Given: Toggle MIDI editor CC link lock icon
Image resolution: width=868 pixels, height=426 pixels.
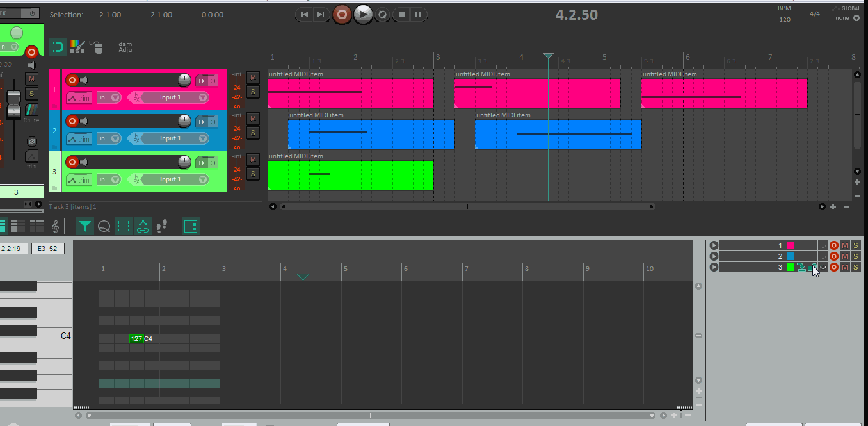Looking at the screenshot, I should [143, 226].
